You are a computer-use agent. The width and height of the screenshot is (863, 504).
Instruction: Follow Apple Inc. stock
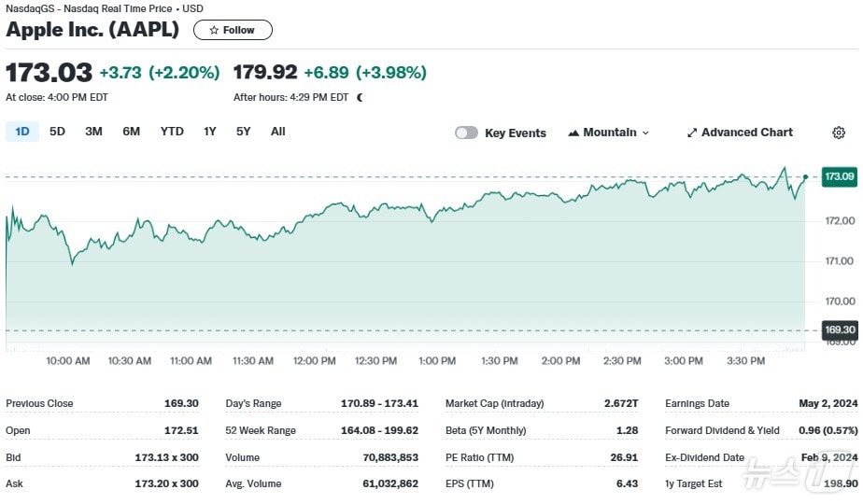point(233,30)
